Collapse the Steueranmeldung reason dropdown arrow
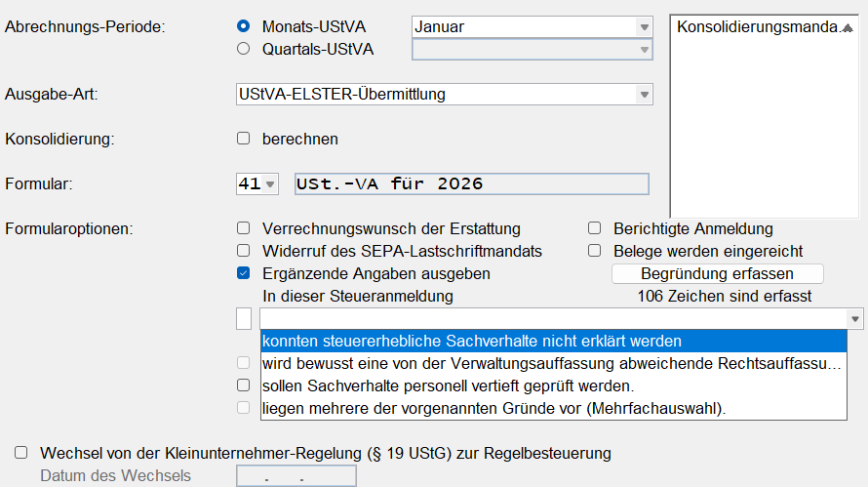This screenshot has height=487, width=868. (x=855, y=319)
